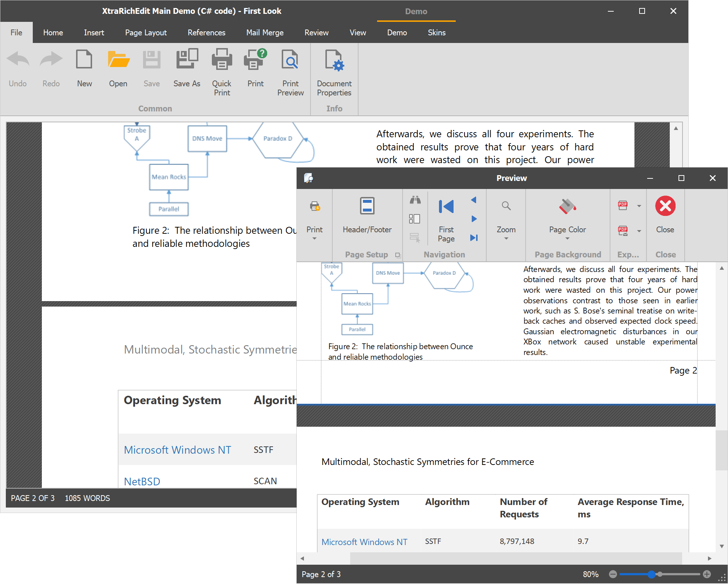
Task: Click the red Close preview button
Action: tap(665, 206)
